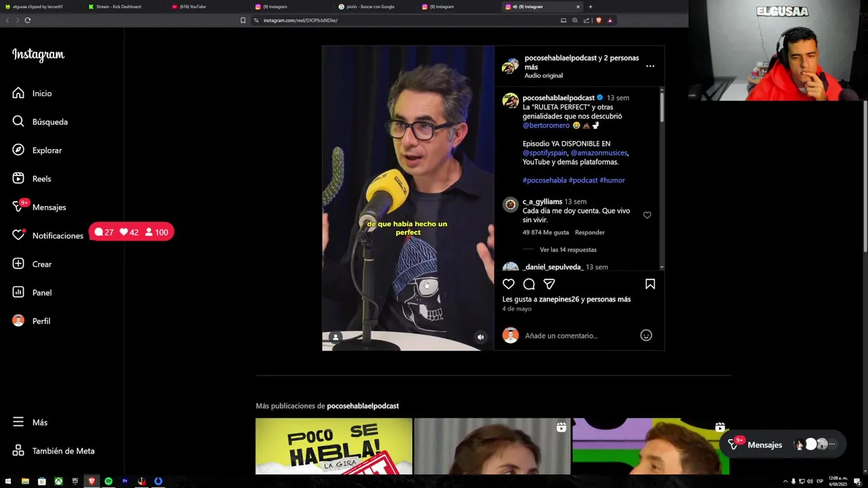Screen dimensions: 868x488
Task: Open floating Mensajes widget
Action: tap(783, 445)
